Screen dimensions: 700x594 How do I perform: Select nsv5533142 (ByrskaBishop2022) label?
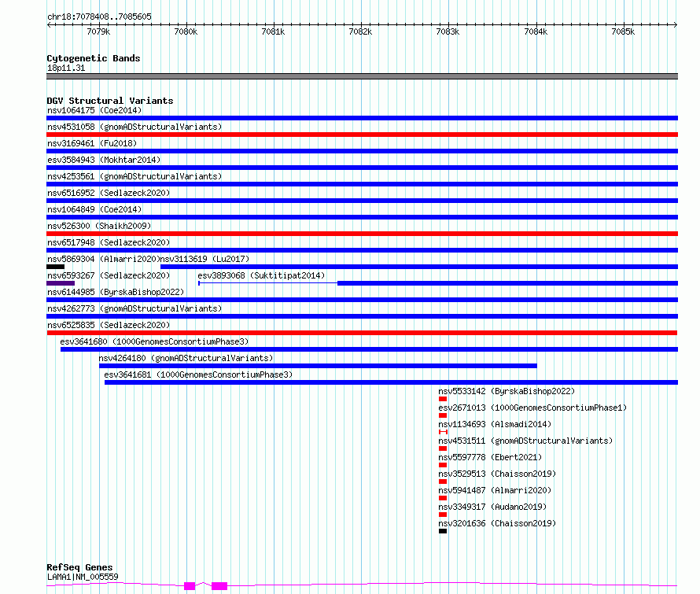[x=507, y=391]
